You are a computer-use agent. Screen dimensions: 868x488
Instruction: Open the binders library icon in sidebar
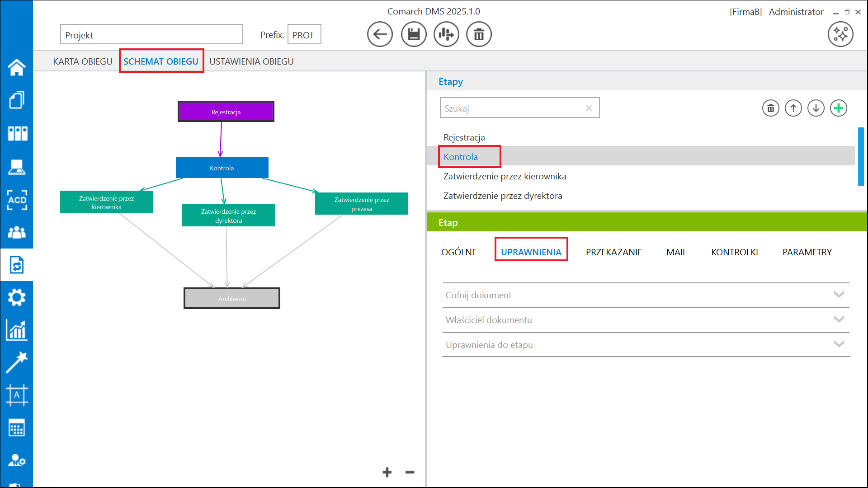pyautogui.click(x=17, y=133)
